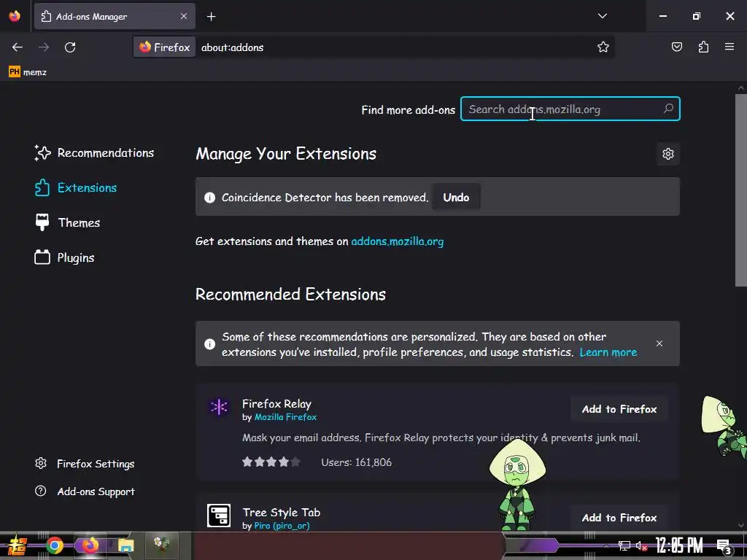Open the Firefox application menu
Viewport: 747px width, 560px height.
729,47
